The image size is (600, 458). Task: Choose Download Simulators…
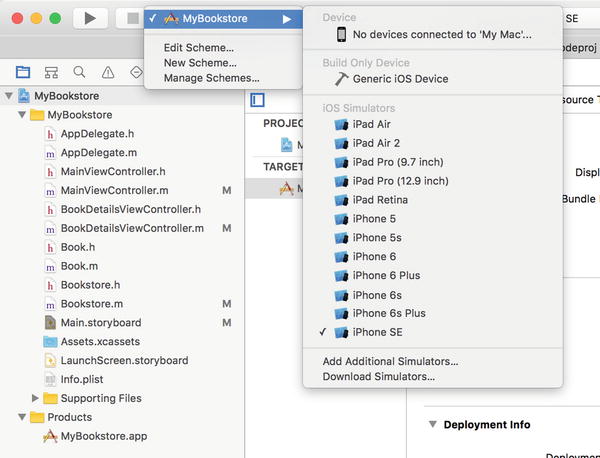tap(378, 377)
